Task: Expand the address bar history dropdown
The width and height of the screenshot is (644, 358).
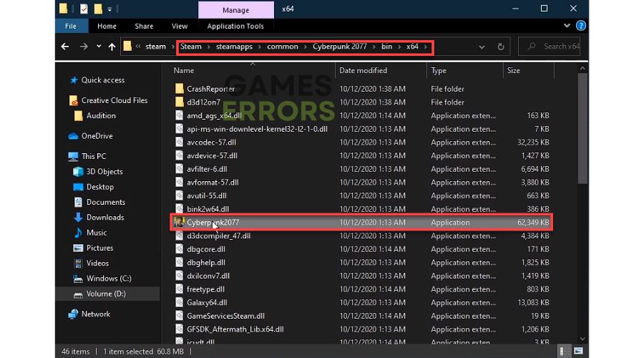Action: 482,47
